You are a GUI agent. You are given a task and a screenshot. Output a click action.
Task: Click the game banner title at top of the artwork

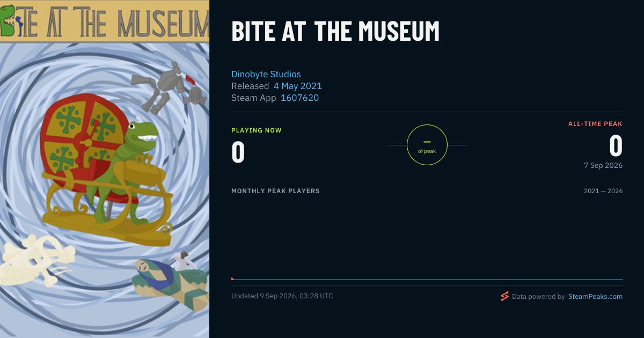(105, 22)
